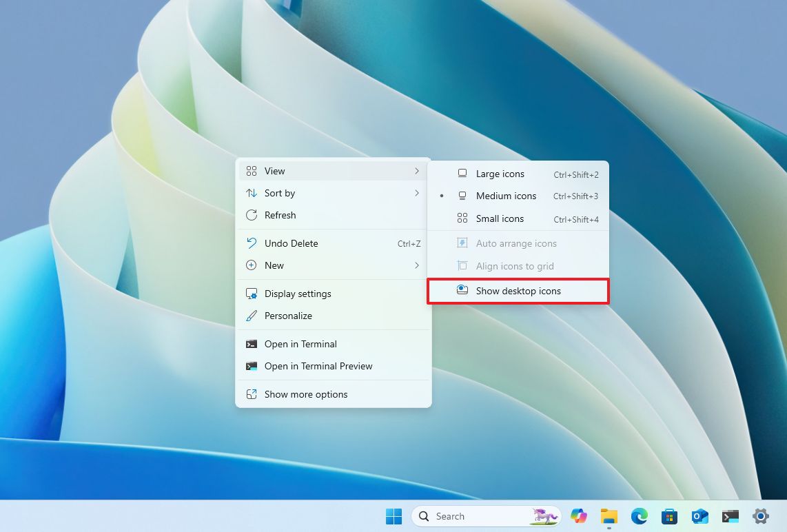Switch to Small icons view
Viewport: 787px width, 532px height.
(518, 218)
